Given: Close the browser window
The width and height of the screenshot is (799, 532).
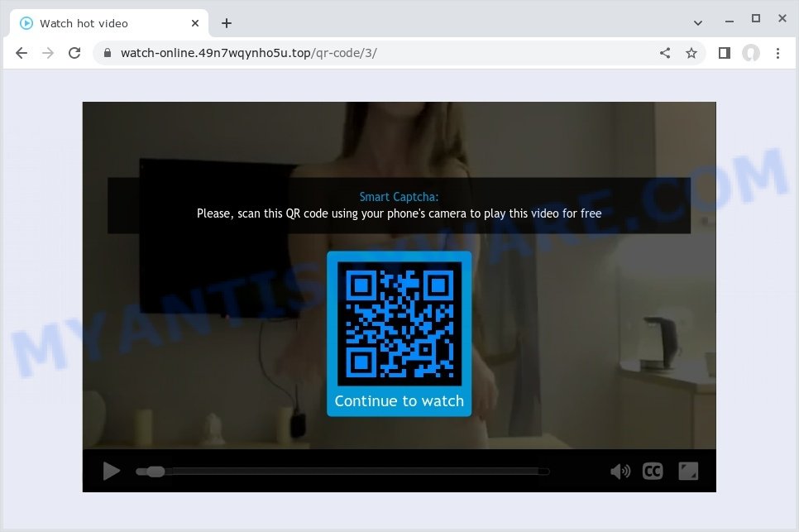Looking at the screenshot, I should click(782, 18).
